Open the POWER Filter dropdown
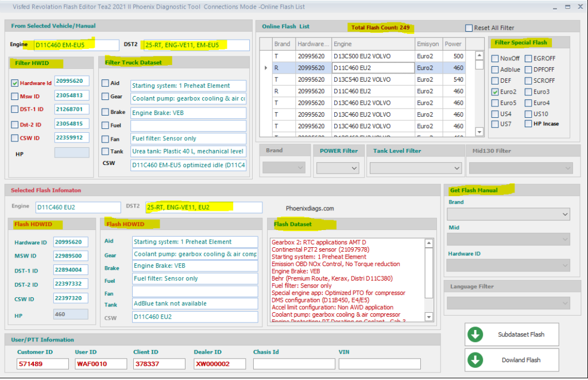 coord(338,168)
